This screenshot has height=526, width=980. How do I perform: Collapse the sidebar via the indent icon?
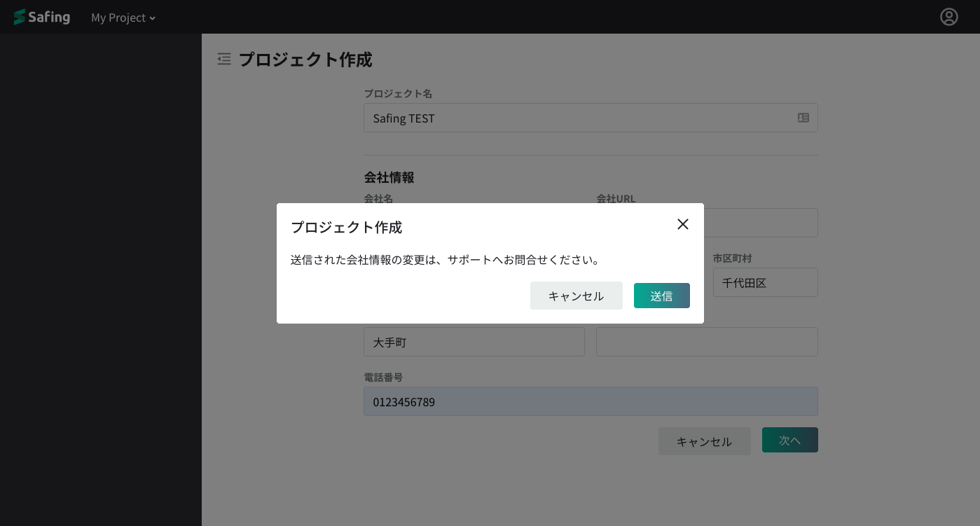pyautogui.click(x=224, y=60)
